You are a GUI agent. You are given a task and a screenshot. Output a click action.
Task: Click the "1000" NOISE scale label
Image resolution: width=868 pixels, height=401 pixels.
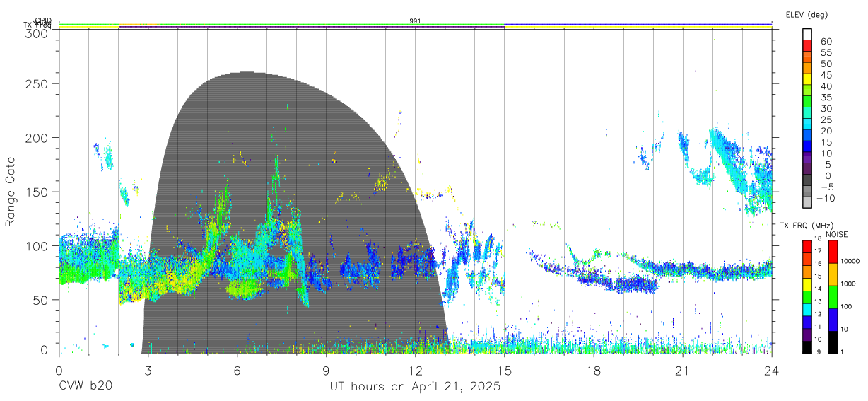(849, 284)
